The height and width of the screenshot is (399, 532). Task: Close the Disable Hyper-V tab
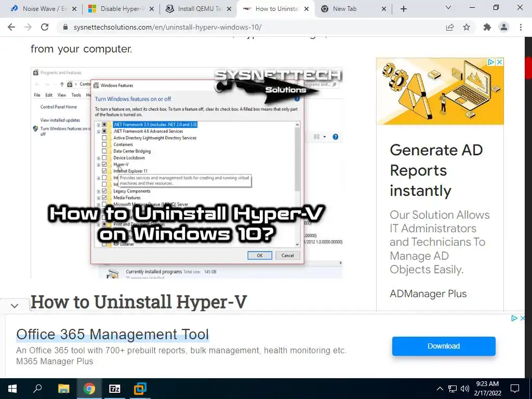point(152,9)
